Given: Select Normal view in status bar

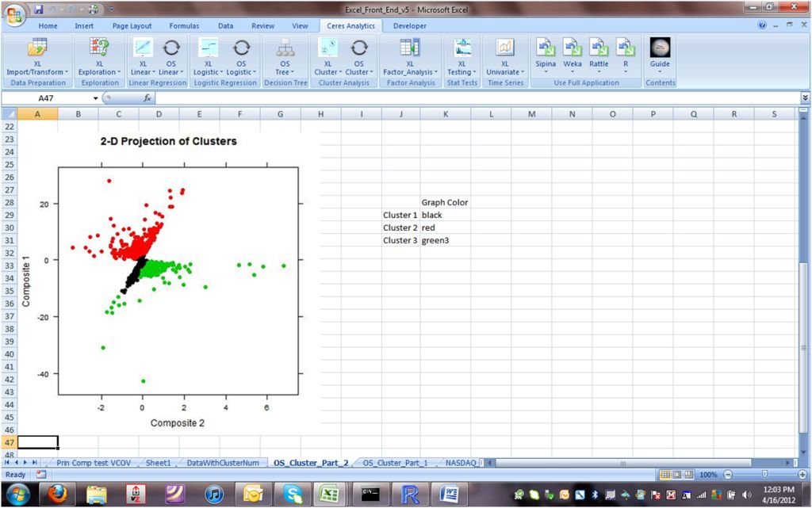Looking at the screenshot, I should [x=665, y=475].
